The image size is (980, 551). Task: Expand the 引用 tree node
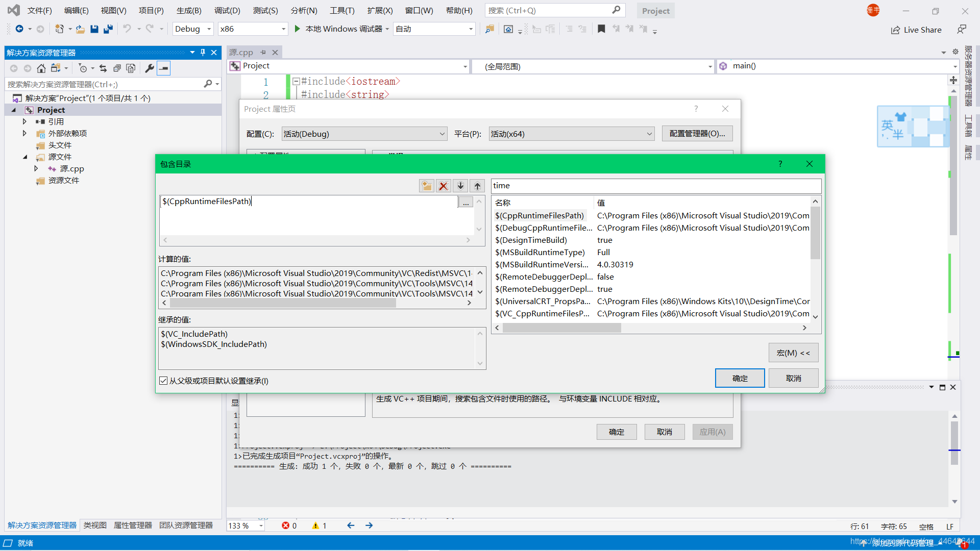pos(24,121)
